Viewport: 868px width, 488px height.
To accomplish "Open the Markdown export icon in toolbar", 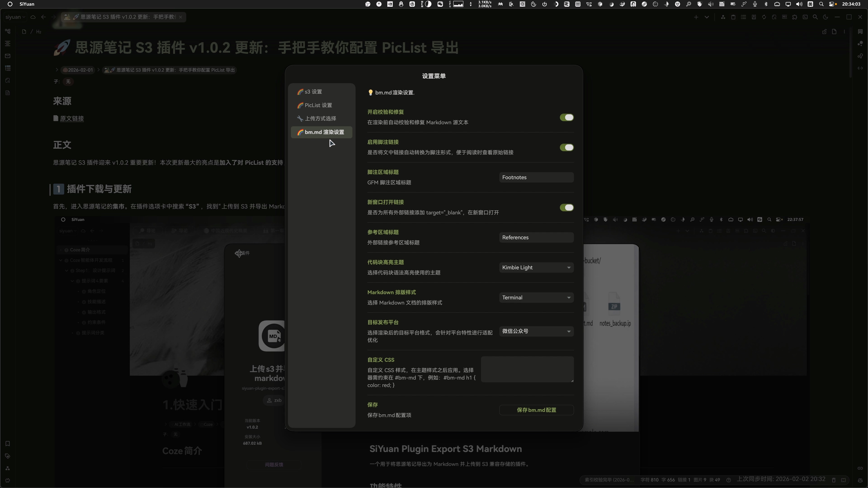I will coord(785,17).
